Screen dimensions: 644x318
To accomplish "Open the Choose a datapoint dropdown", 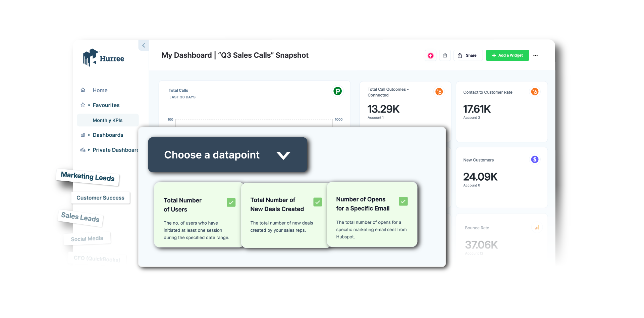I will click(228, 155).
